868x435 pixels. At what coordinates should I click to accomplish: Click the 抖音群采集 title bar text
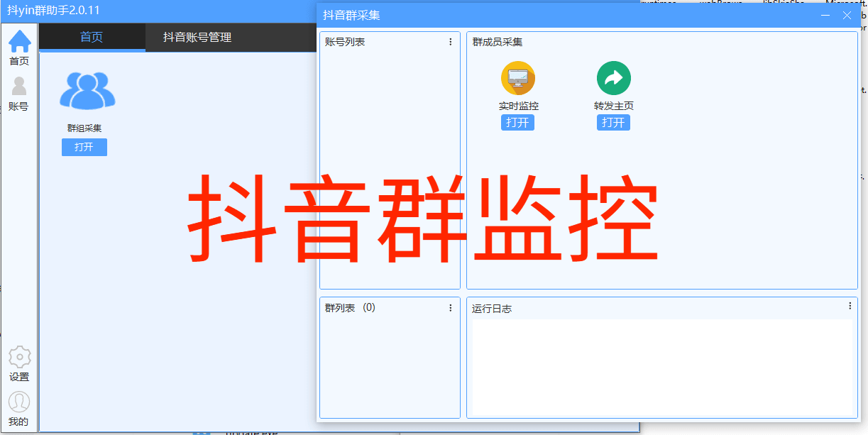351,15
